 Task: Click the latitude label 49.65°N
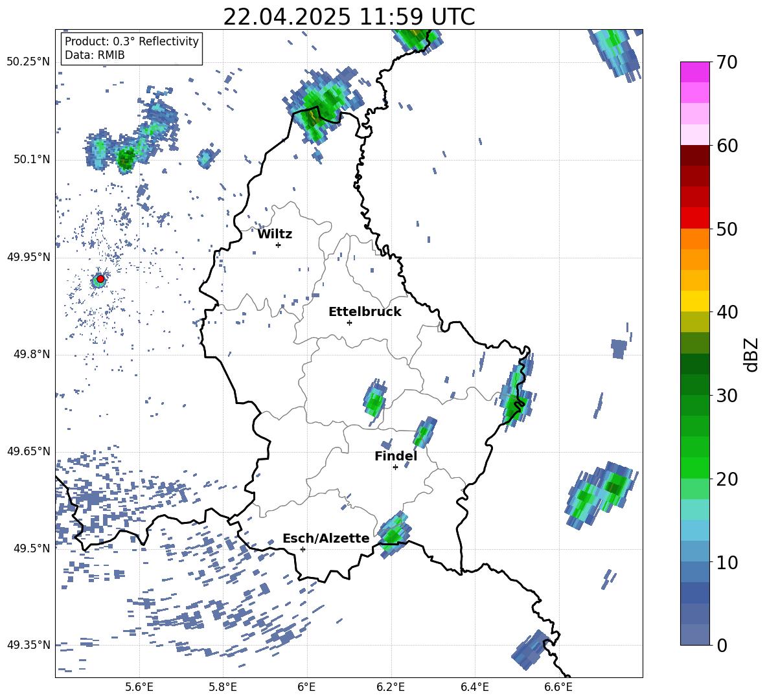29,451
